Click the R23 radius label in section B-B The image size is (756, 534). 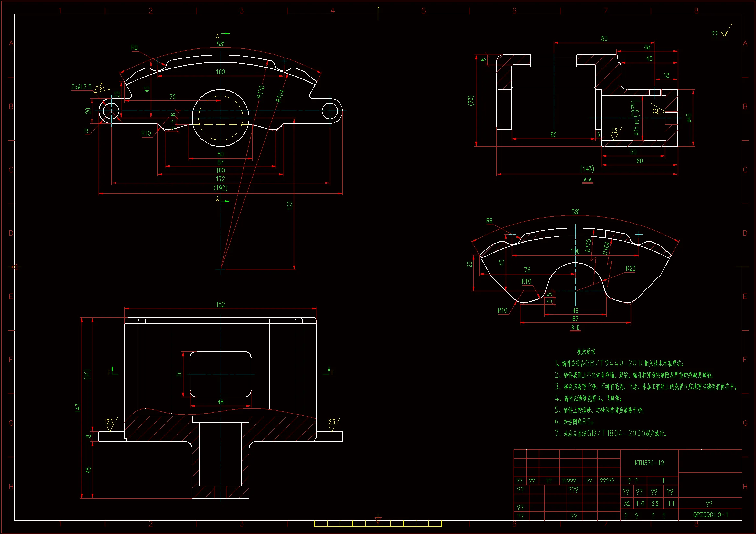pyautogui.click(x=631, y=268)
